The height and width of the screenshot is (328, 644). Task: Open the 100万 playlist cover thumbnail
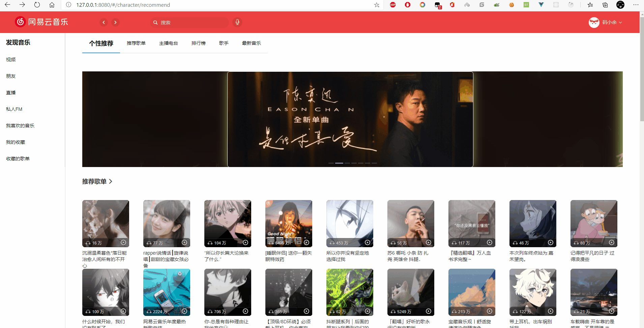[x=106, y=292]
